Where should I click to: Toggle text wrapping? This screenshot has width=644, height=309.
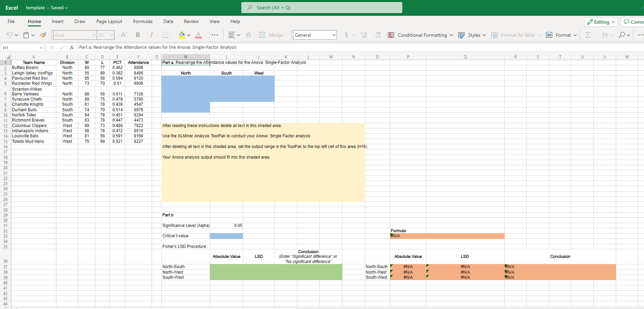(249, 35)
